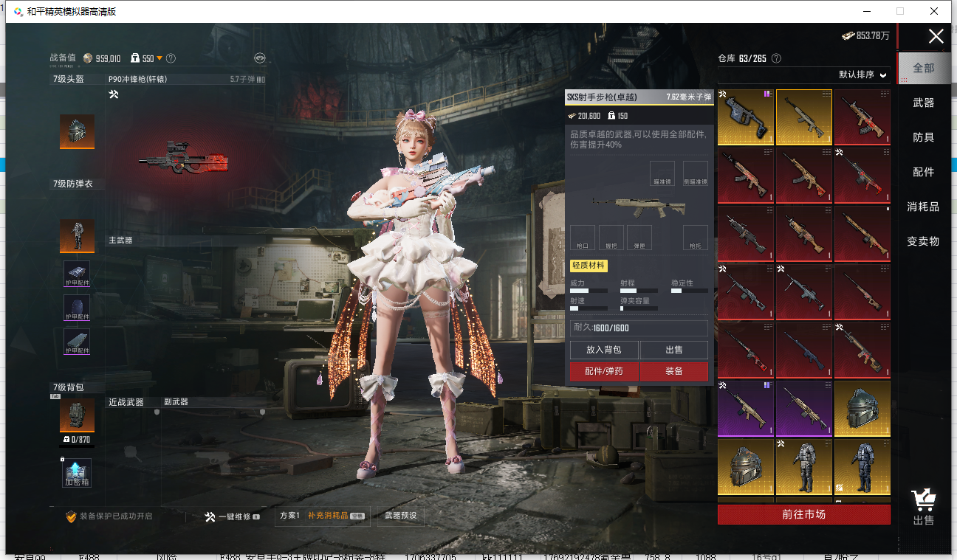Select the 主武器 primary weapon slot label

[120, 240]
